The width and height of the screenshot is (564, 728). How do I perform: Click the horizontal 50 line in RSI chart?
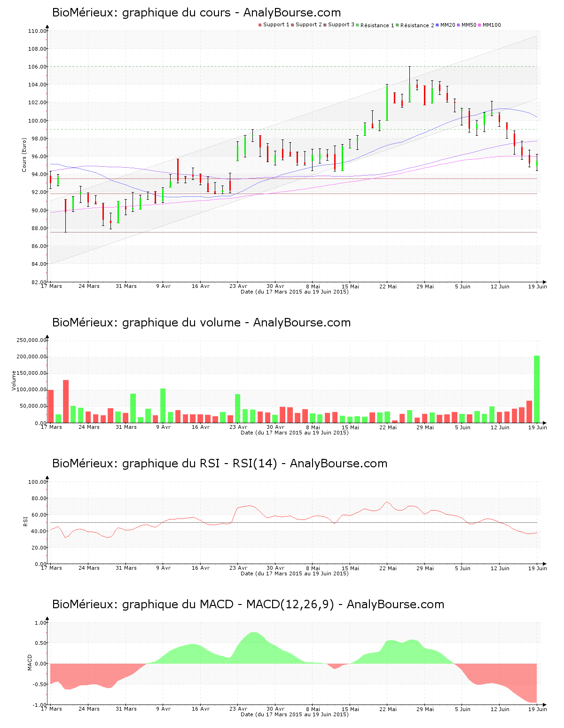pos(294,523)
